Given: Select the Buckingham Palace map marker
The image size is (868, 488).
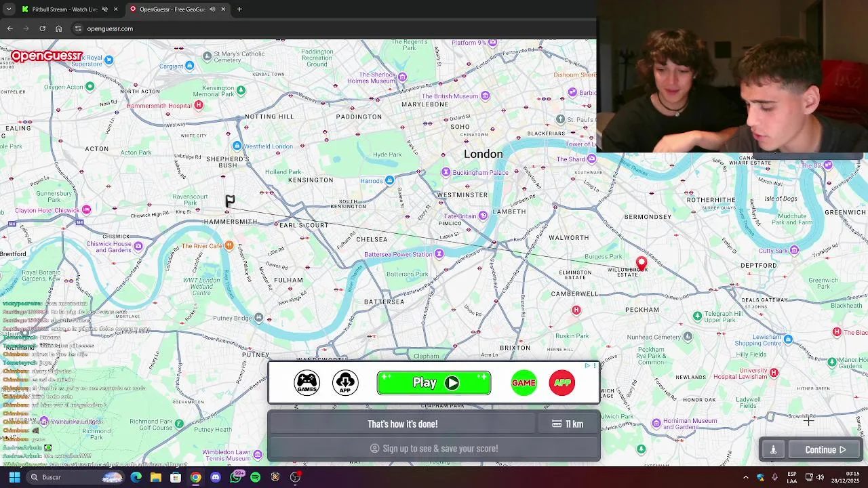Looking at the screenshot, I should [x=446, y=172].
